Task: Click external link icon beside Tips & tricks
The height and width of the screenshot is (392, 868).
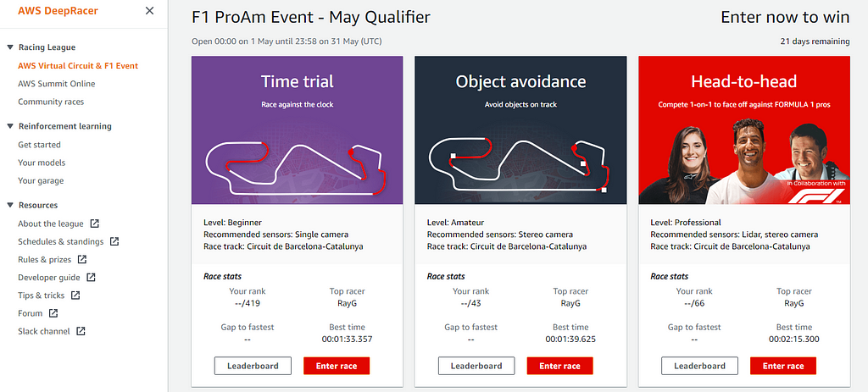Action: point(75,295)
